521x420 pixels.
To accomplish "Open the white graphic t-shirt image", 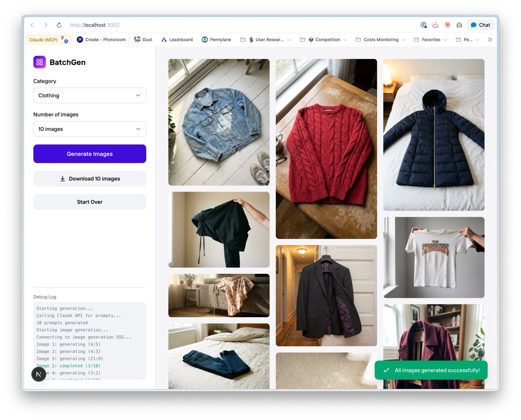I will (434, 257).
